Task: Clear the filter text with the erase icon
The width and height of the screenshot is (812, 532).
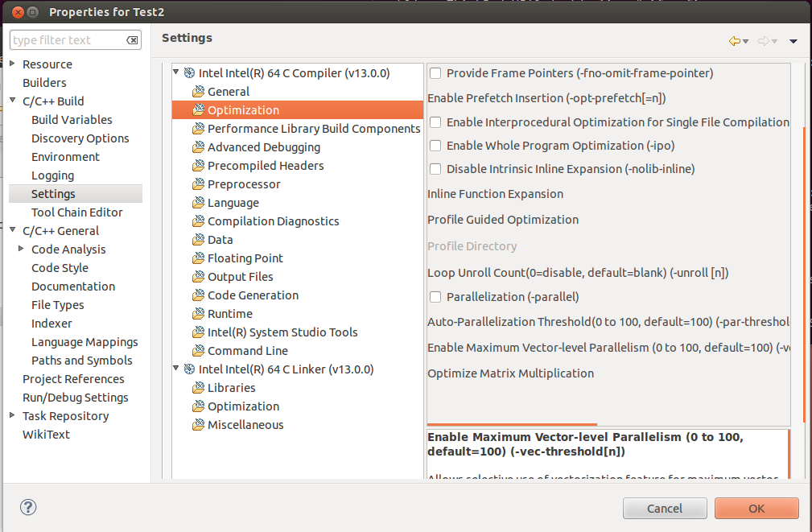Action: [x=132, y=40]
